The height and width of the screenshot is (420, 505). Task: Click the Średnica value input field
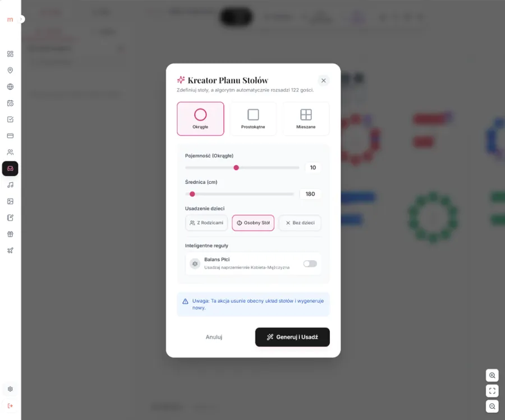[310, 194]
